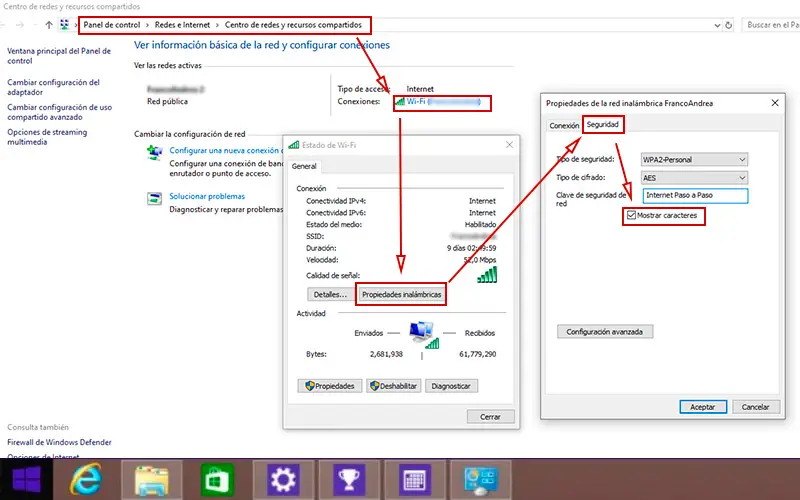The height and width of the screenshot is (500, 800).
Task: Click the up arrow navigation button
Action: (x=49, y=25)
